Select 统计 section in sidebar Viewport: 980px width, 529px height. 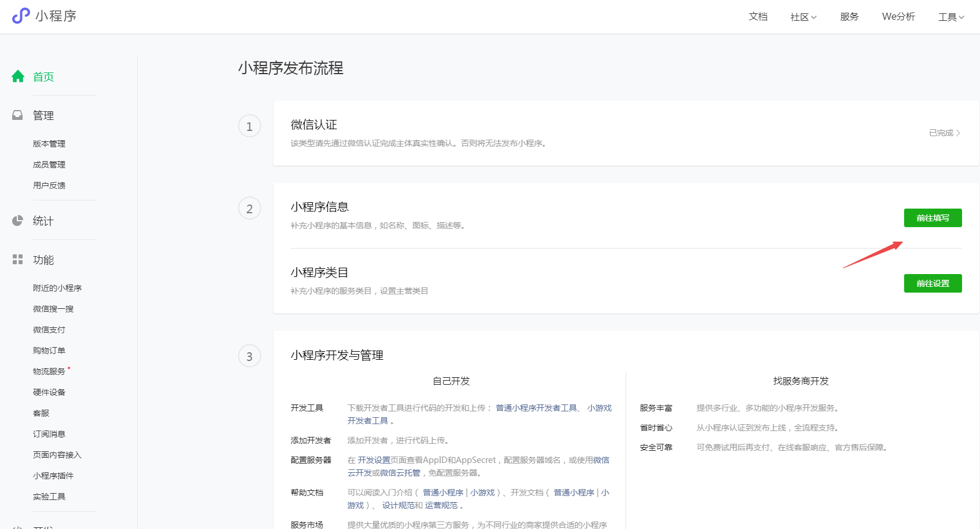pyautogui.click(x=43, y=221)
